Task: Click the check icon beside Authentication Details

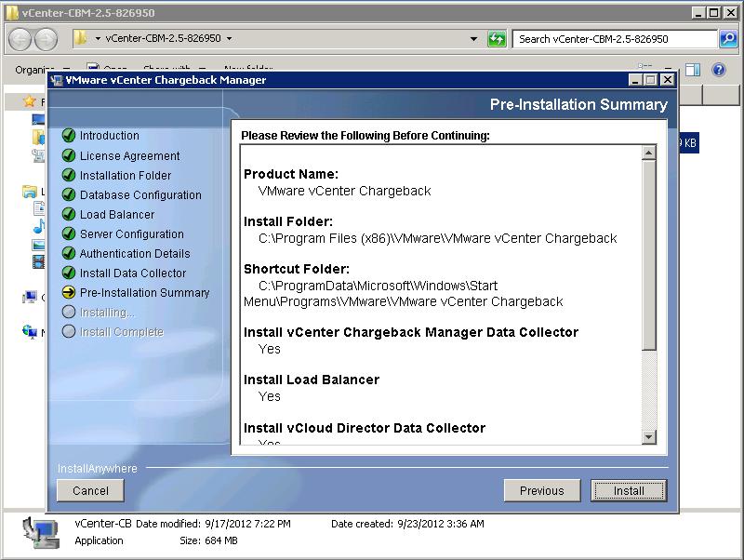Action: (x=69, y=253)
